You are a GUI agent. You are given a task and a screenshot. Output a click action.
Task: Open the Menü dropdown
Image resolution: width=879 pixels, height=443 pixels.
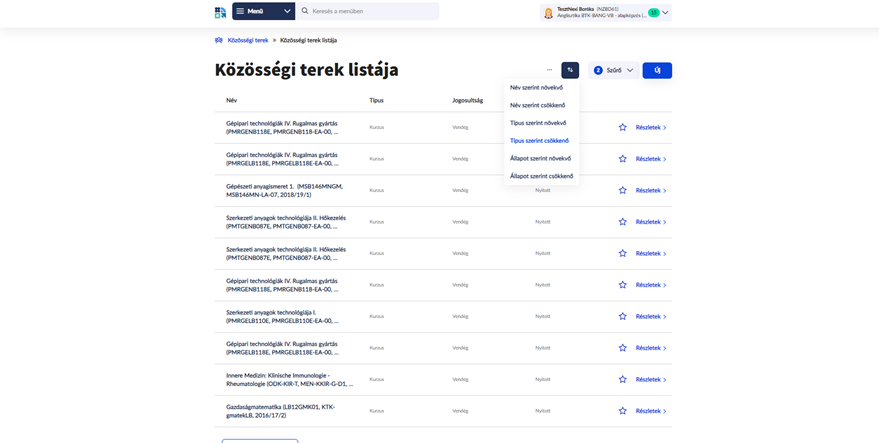(x=263, y=11)
